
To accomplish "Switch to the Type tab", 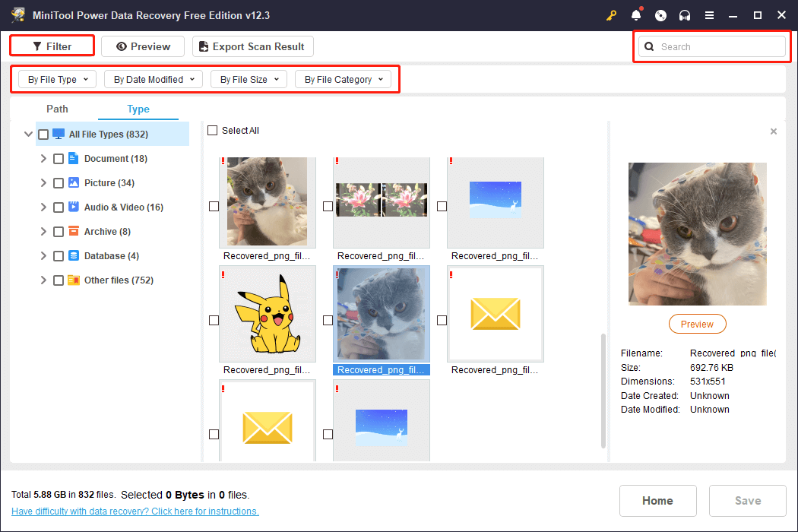I will (x=138, y=109).
